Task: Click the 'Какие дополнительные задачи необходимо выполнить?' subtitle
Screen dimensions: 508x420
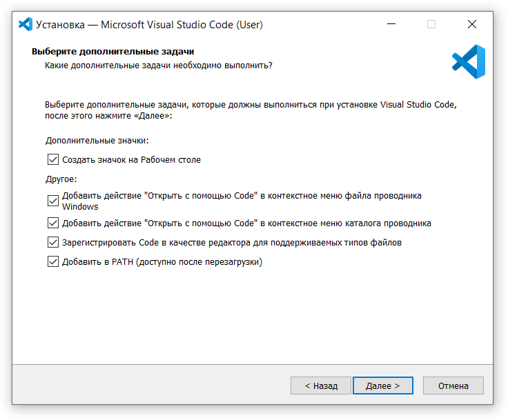Action: (158, 65)
